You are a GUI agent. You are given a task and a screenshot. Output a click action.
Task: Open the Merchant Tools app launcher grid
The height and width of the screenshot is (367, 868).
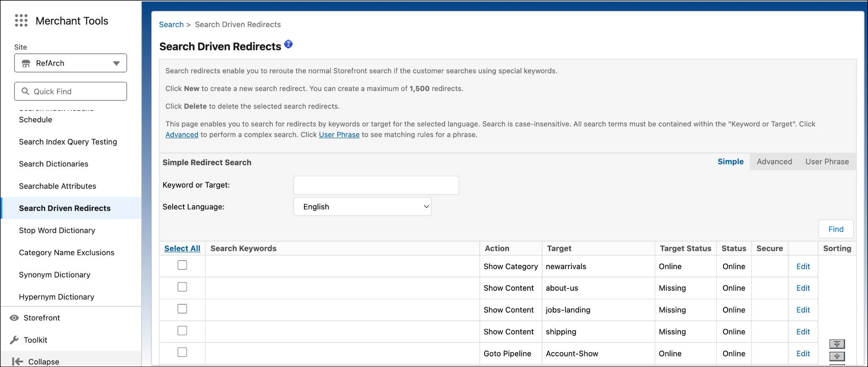(21, 20)
